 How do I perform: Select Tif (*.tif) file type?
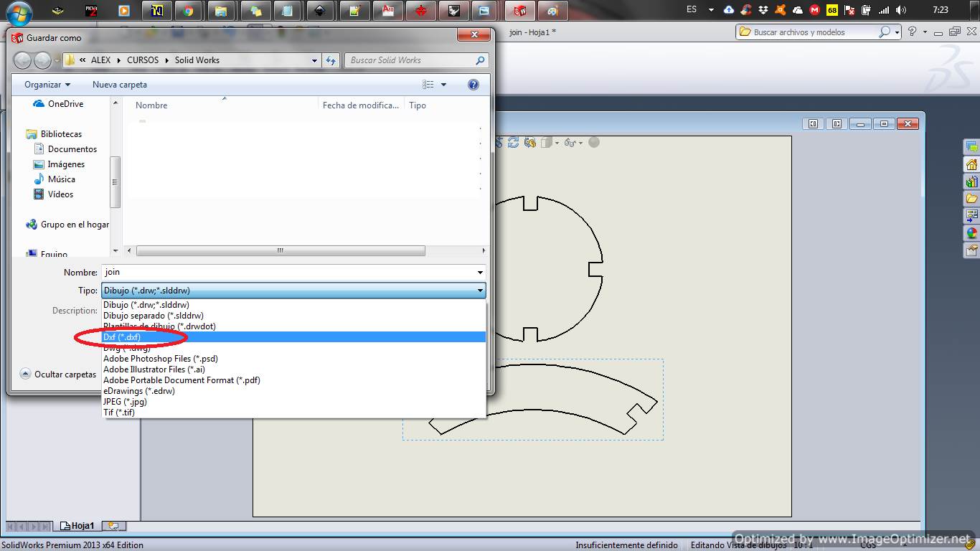click(x=293, y=413)
